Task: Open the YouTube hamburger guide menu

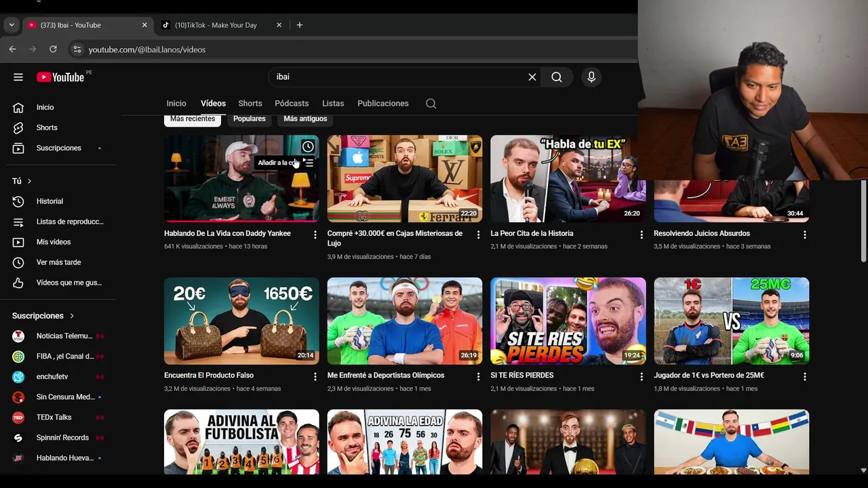Action: click(x=18, y=77)
